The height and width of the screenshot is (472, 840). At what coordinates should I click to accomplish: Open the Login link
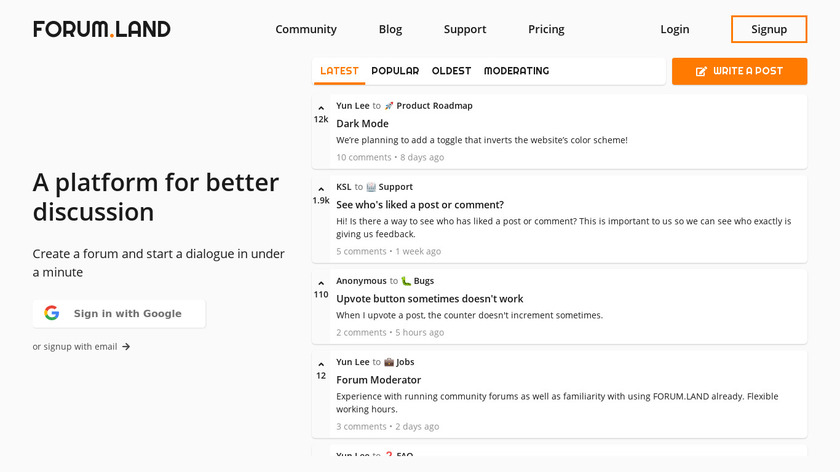(x=675, y=29)
